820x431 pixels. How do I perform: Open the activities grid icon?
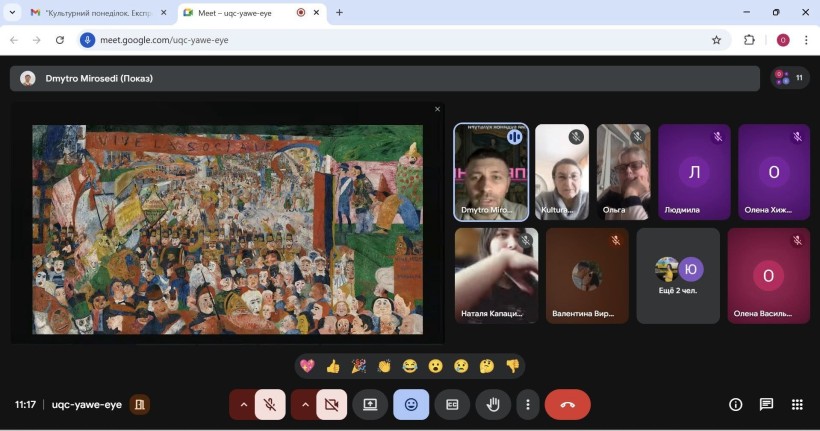pos(797,404)
